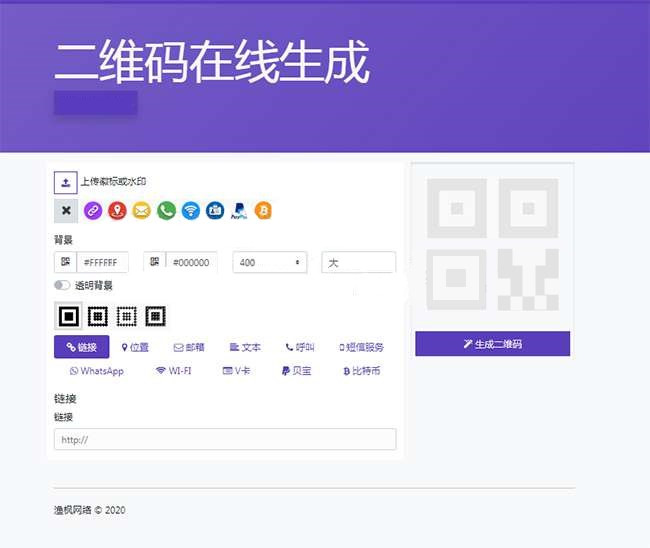Select the blue vCard contact logo icon
Viewport: 650px width, 548px height.
(x=215, y=211)
